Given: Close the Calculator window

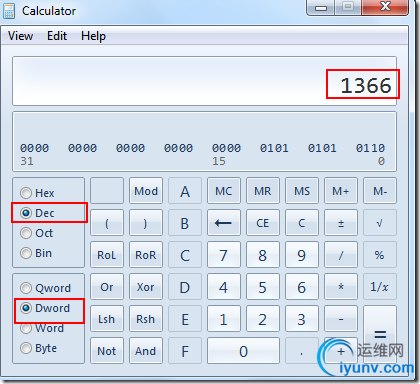Looking at the screenshot, I should tap(385, 7).
